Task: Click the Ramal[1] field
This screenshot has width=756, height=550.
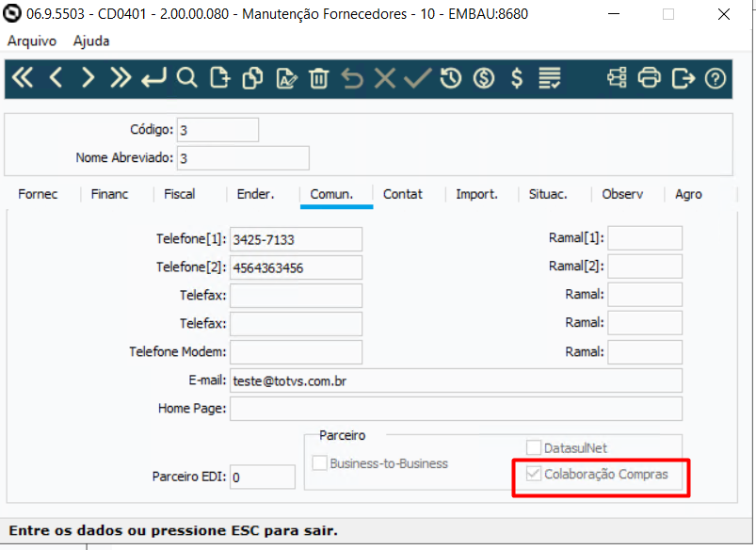Action: click(645, 238)
